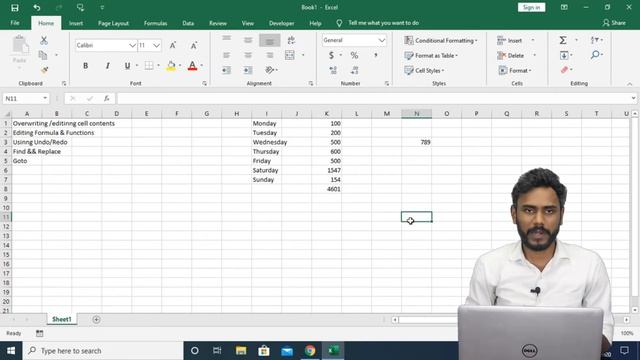
Task: Click Decrease Decimal icon
Action: tap(354, 70)
